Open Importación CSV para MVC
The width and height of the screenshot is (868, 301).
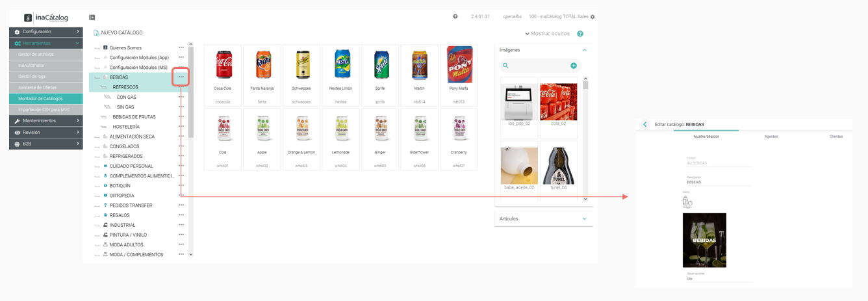tap(46, 110)
